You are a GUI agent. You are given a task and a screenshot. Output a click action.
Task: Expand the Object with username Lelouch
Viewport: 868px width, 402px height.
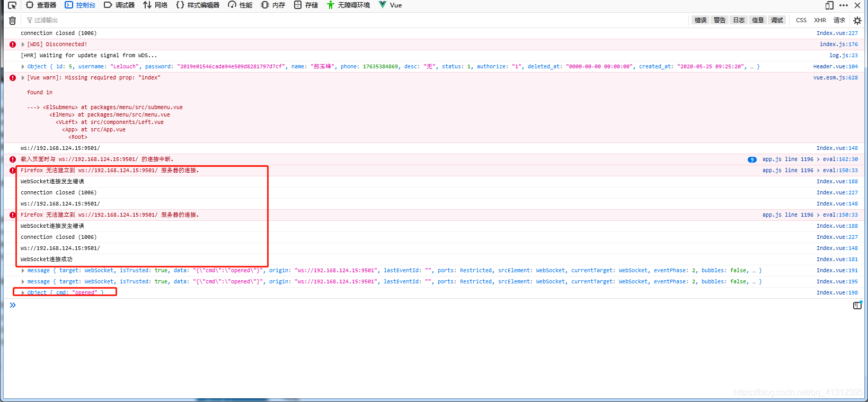[23, 67]
